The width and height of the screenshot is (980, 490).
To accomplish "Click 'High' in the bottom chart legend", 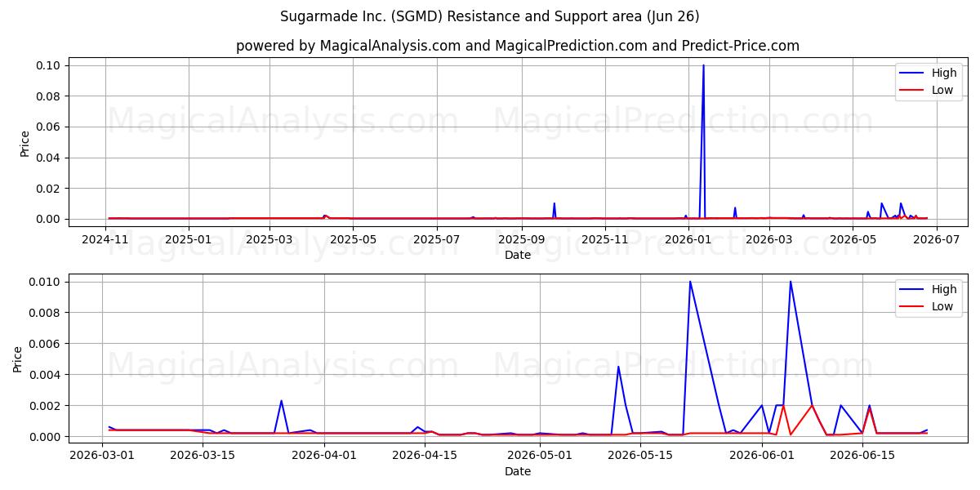I will [944, 289].
